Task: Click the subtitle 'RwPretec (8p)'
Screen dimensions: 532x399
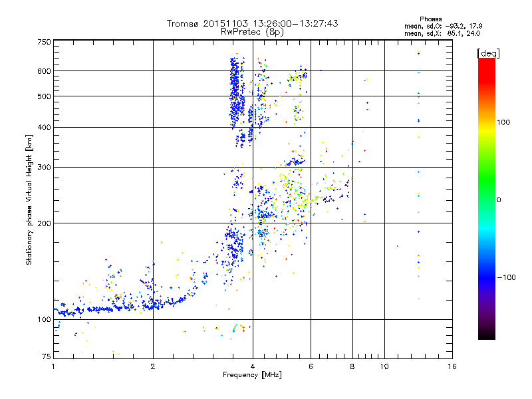Action: tap(252, 32)
